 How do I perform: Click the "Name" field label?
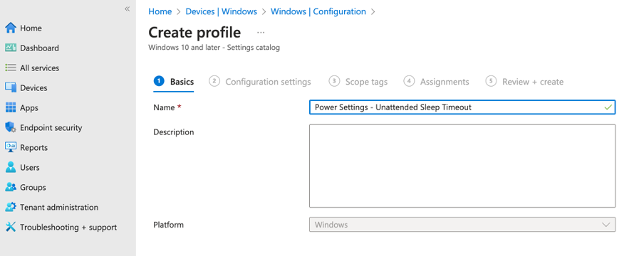[163, 107]
